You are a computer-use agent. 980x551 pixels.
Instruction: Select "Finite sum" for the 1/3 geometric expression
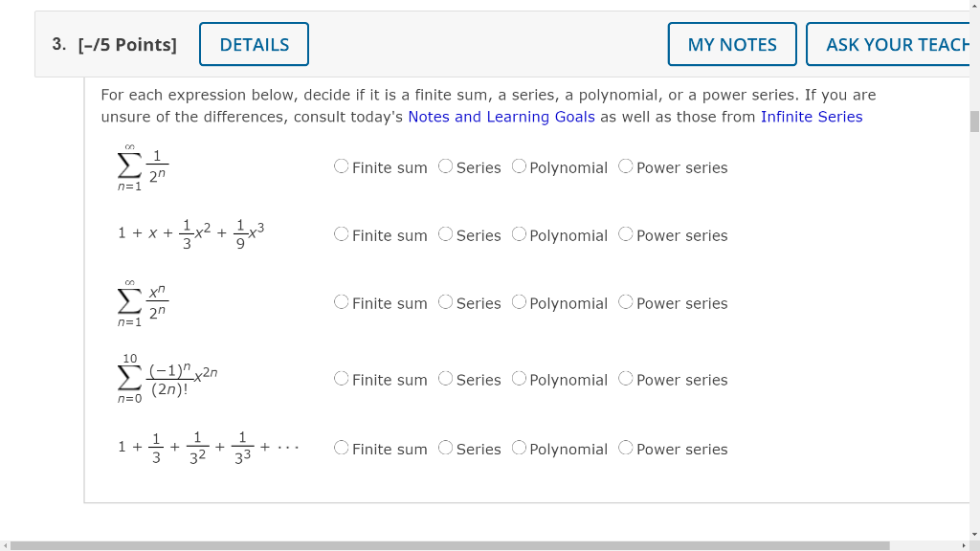point(341,448)
